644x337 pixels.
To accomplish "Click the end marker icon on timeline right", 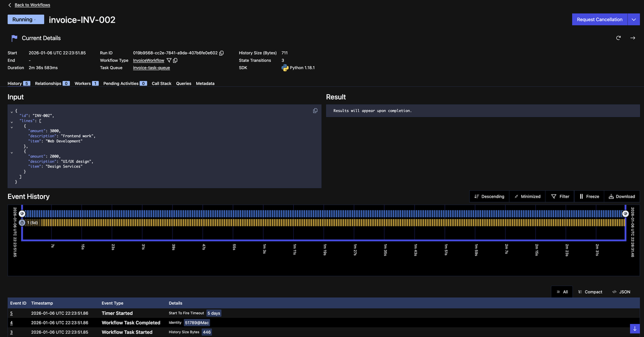I will [x=625, y=214].
